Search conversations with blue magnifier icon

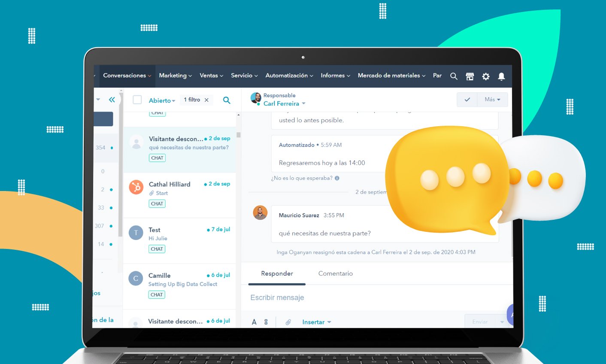227,100
